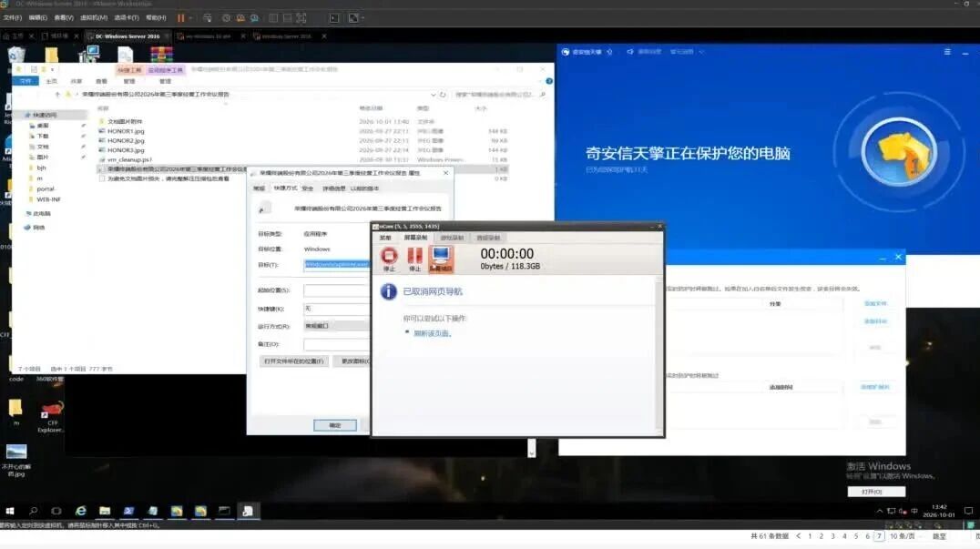
Task: Click 打开文件所在的位置(F) button
Action: [x=294, y=361]
